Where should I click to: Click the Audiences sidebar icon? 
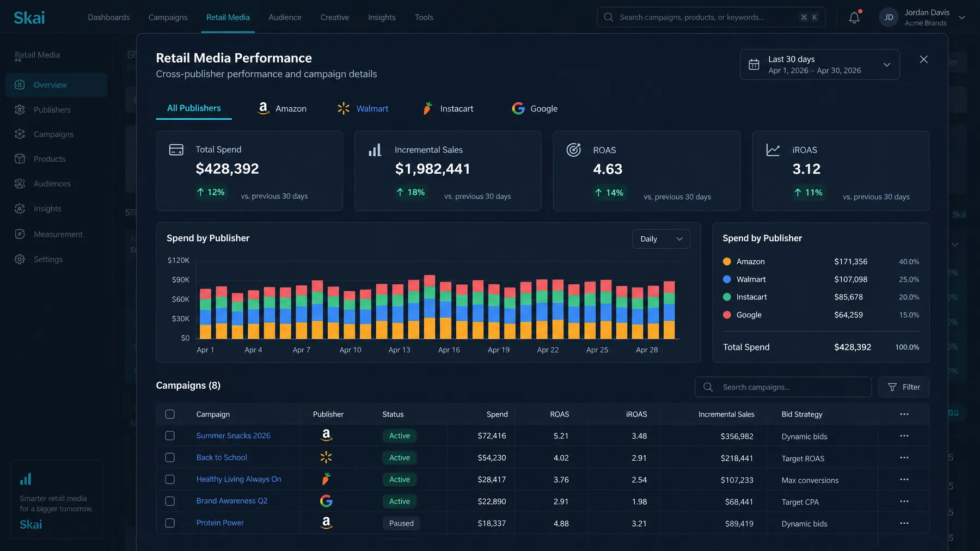[x=20, y=184]
